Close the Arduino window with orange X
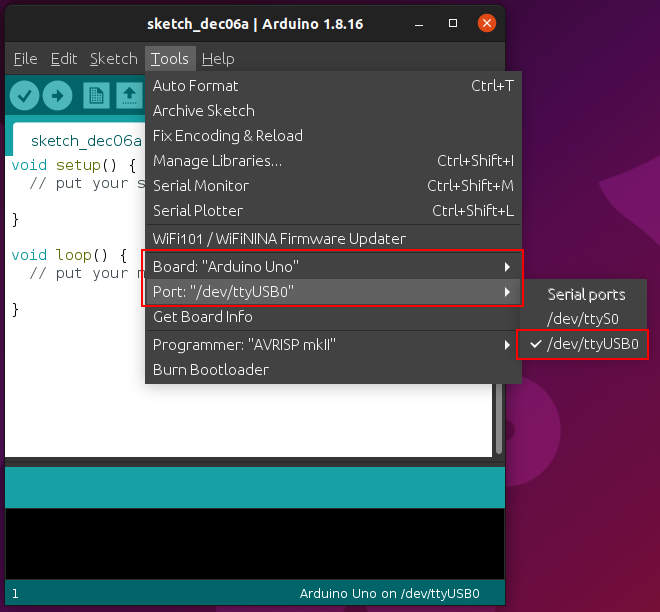This screenshot has width=660, height=612. [487, 23]
